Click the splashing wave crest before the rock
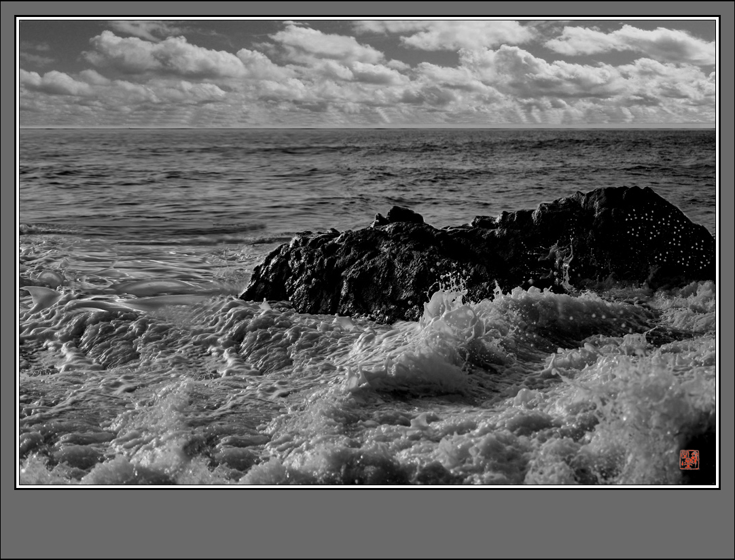 point(448,314)
